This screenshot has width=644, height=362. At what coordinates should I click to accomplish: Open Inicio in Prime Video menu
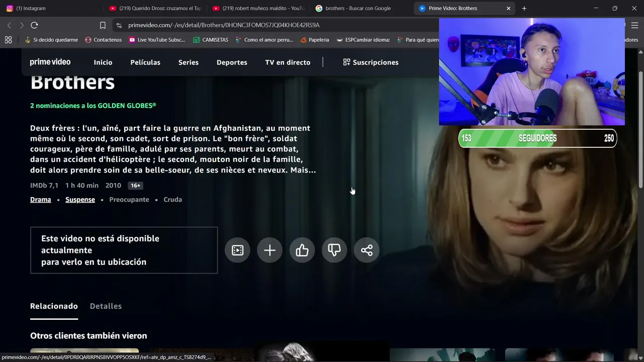tap(103, 62)
